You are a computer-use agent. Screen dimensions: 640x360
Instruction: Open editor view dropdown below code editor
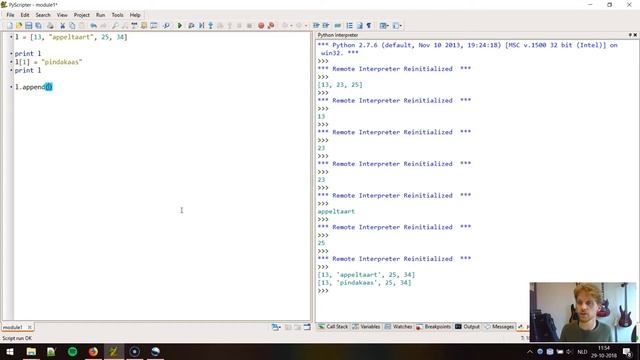[276, 327]
